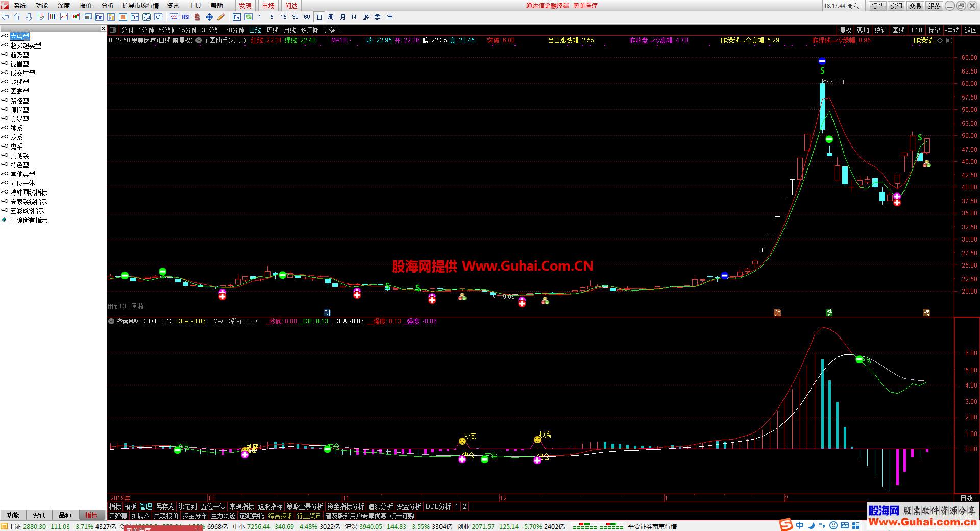Screen dimensions: 980x531
Task: Toggle the panel icon after 昨绿线 header
Action: (949, 40)
